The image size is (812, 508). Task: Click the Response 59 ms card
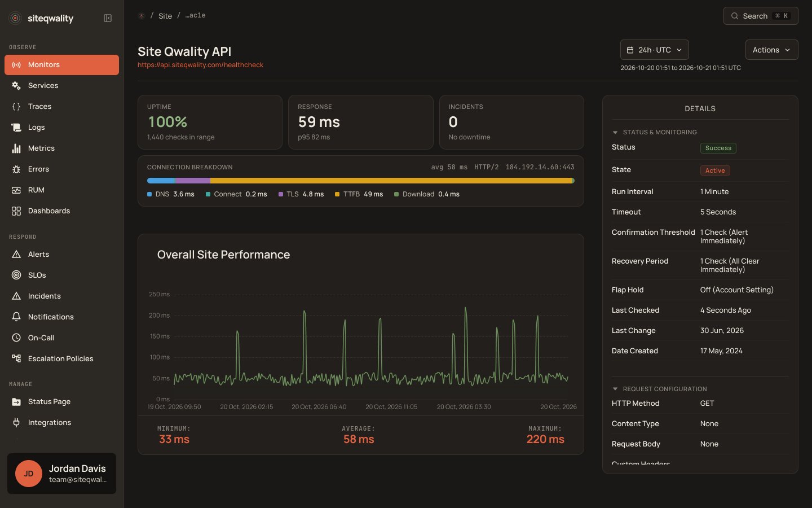click(360, 122)
